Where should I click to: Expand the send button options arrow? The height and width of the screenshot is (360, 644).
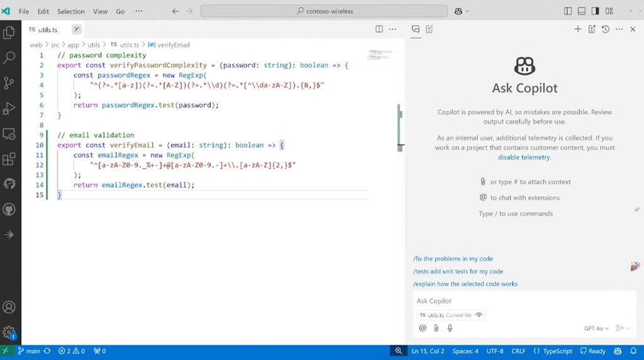pyautogui.click(x=630, y=329)
